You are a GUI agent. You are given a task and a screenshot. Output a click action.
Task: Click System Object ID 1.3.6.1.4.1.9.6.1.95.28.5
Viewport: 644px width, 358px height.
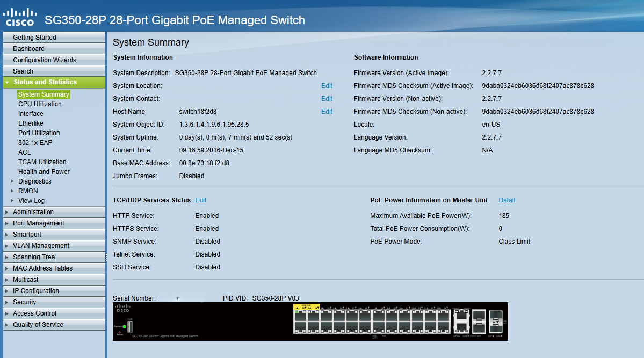pyautogui.click(x=214, y=125)
